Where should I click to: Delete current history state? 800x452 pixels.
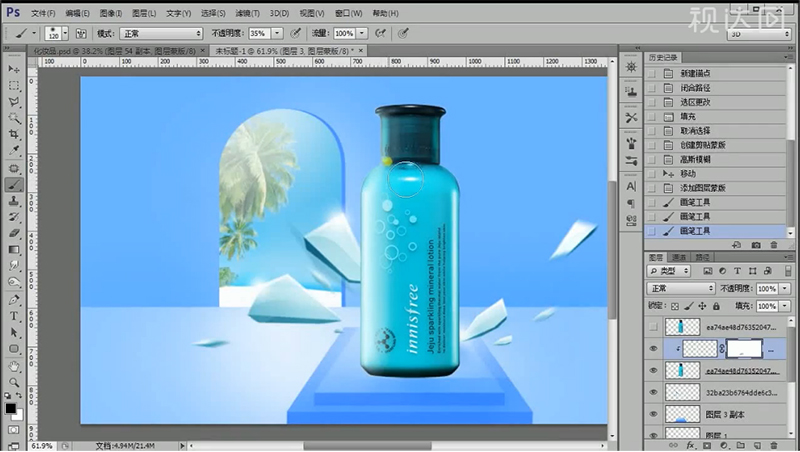pos(773,245)
